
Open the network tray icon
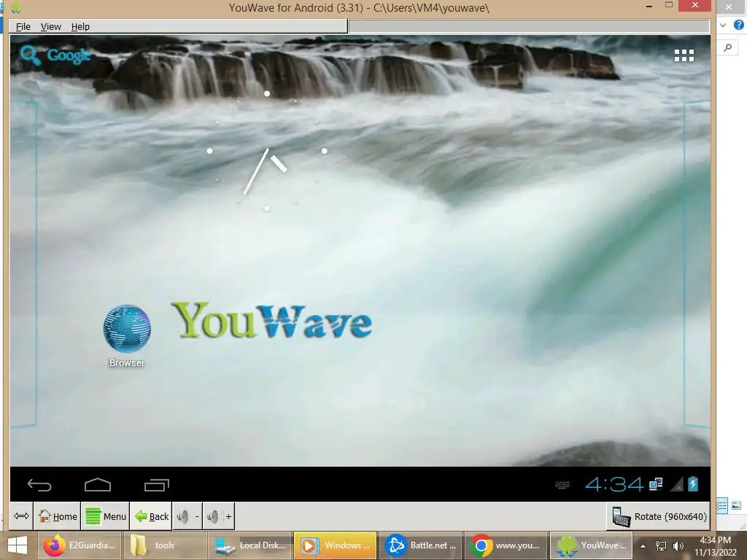[661, 546]
